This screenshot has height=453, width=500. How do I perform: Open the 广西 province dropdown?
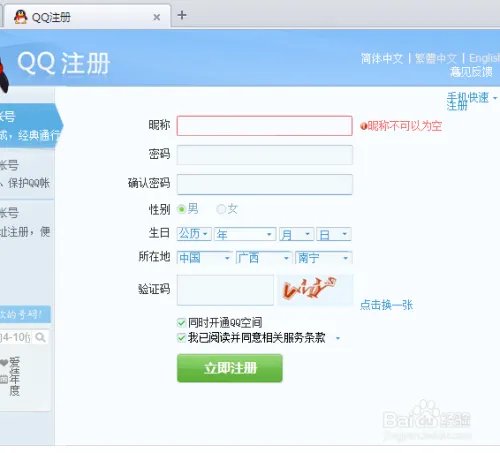coord(264,258)
